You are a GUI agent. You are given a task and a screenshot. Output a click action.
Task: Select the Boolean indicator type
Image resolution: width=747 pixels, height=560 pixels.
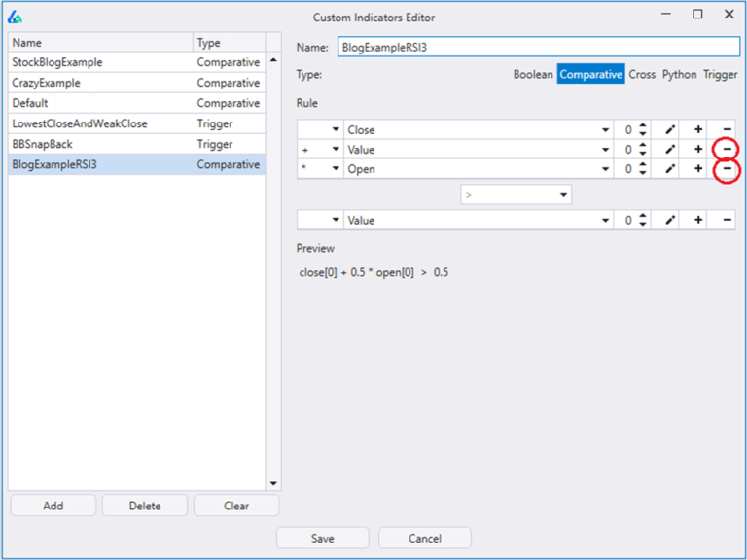pos(533,74)
